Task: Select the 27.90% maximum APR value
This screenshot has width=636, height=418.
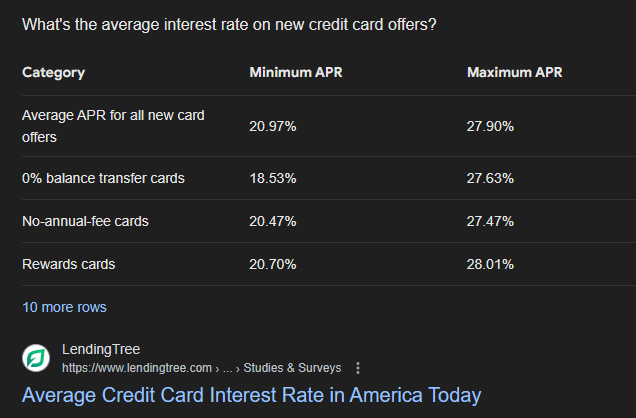Action: point(490,126)
